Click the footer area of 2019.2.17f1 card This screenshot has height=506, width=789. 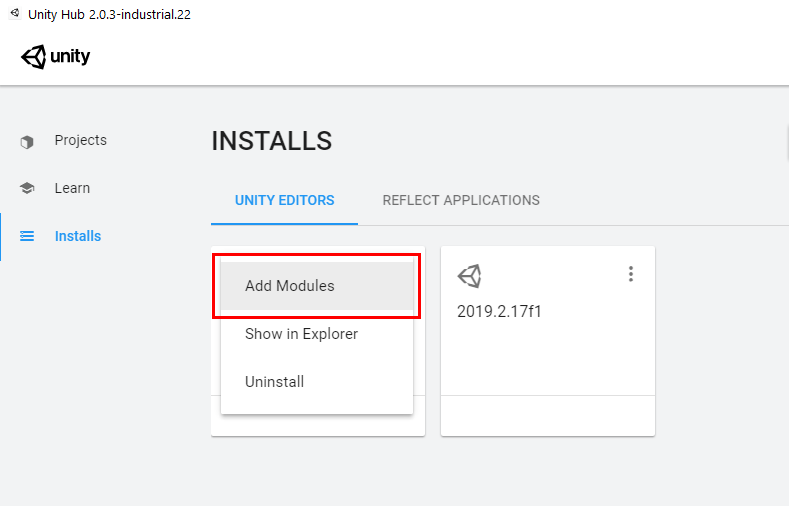pyautogui.click(x=547, y=415)
